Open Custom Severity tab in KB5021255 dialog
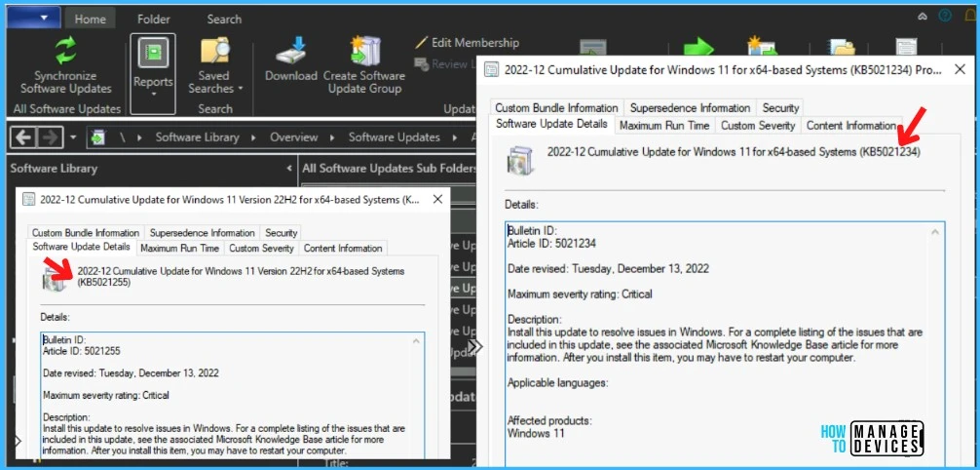This screenshot has height=470, width=980. pos(261,248)
